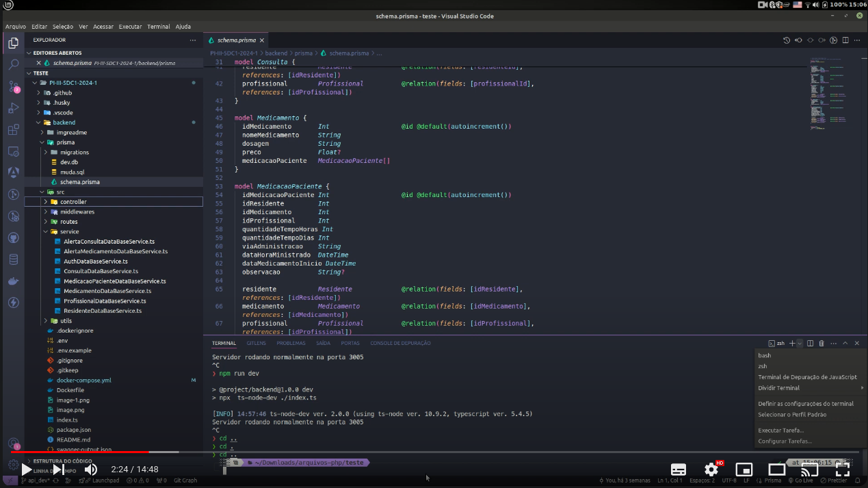Toggle YouTube fullscreen button

pyautogui.click(x=843, y=470)
